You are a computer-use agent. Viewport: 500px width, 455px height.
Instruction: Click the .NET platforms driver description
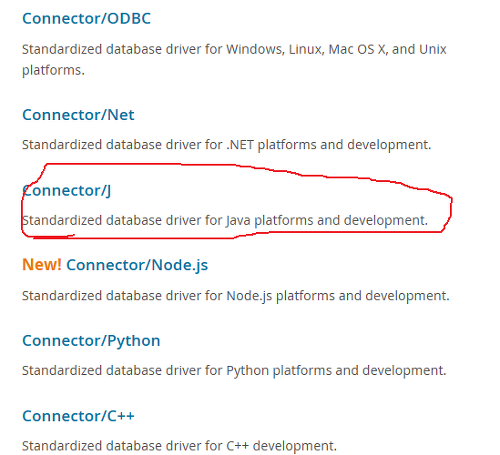[x=227, y=145]
